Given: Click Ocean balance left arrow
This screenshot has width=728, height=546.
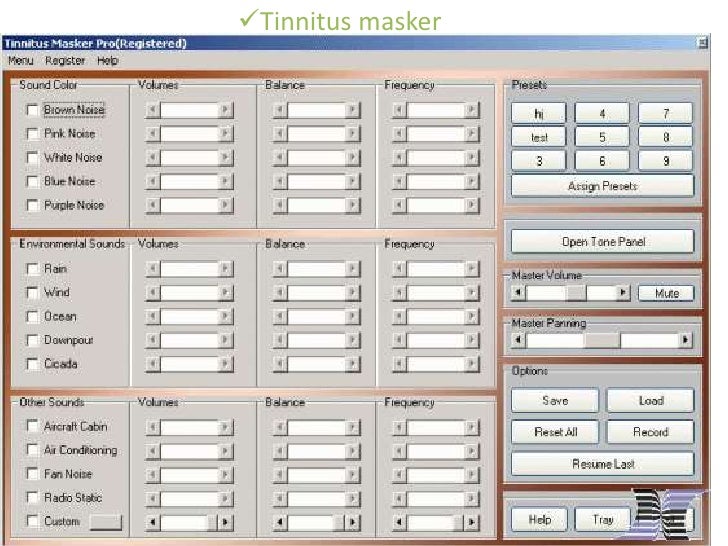Looking at the screenshot, I should (280, 317).
